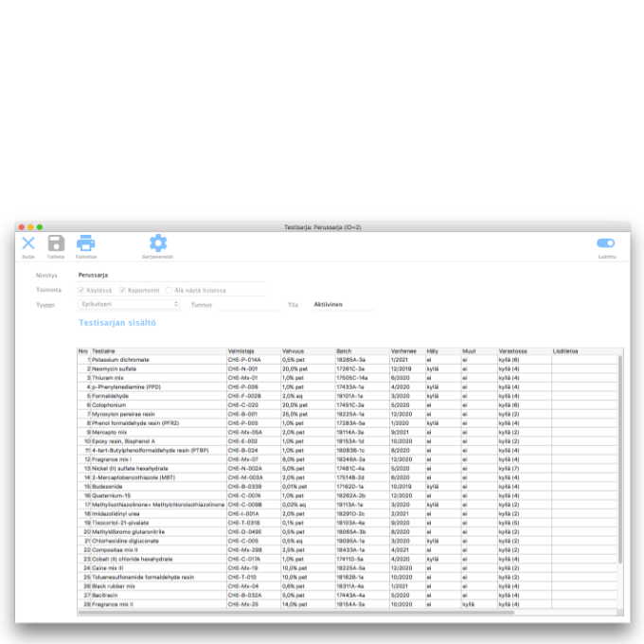Screen dimensions: 644x644
Task: Click the table's vertical scrollbar
Action: click(620, 474)
